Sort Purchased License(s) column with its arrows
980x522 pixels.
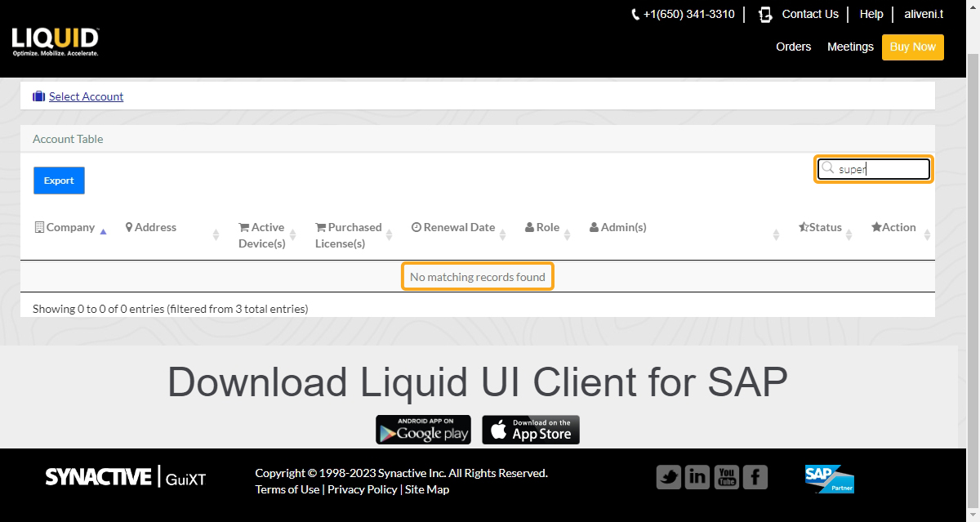pyautogui.click(x=390, y=235)
